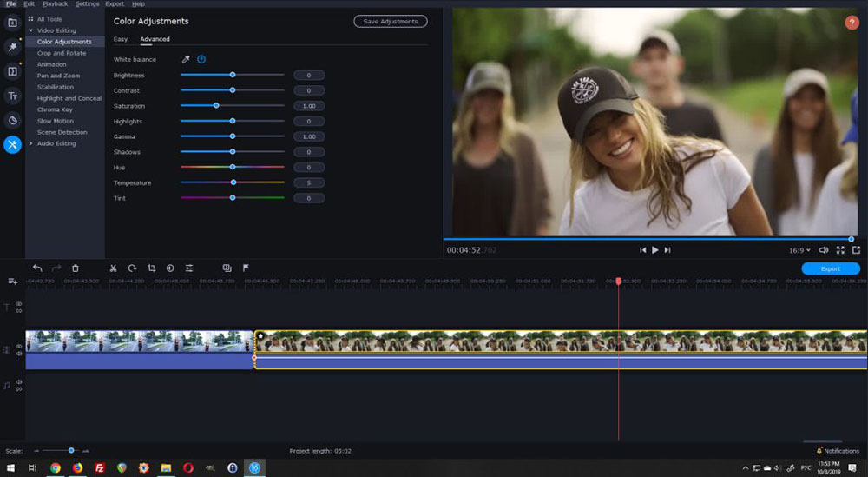Zoom out the timeline scale

coord(36,451)
